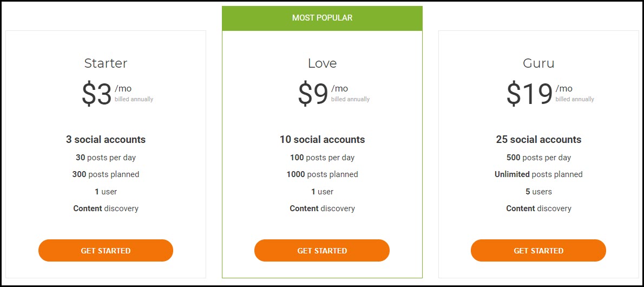Screen dimensions: 644x287
Task: Select the $3 price text
Action: point(96,94)
